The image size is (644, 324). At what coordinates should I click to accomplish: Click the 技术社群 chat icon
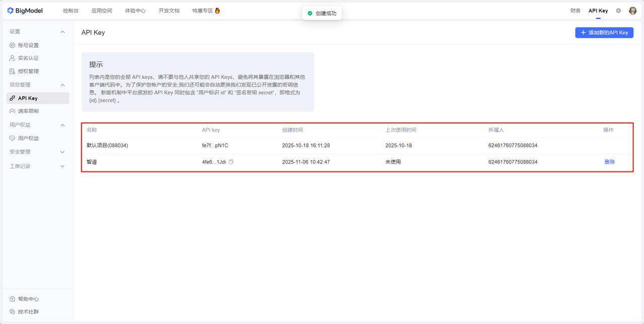(x=13, y=311)
